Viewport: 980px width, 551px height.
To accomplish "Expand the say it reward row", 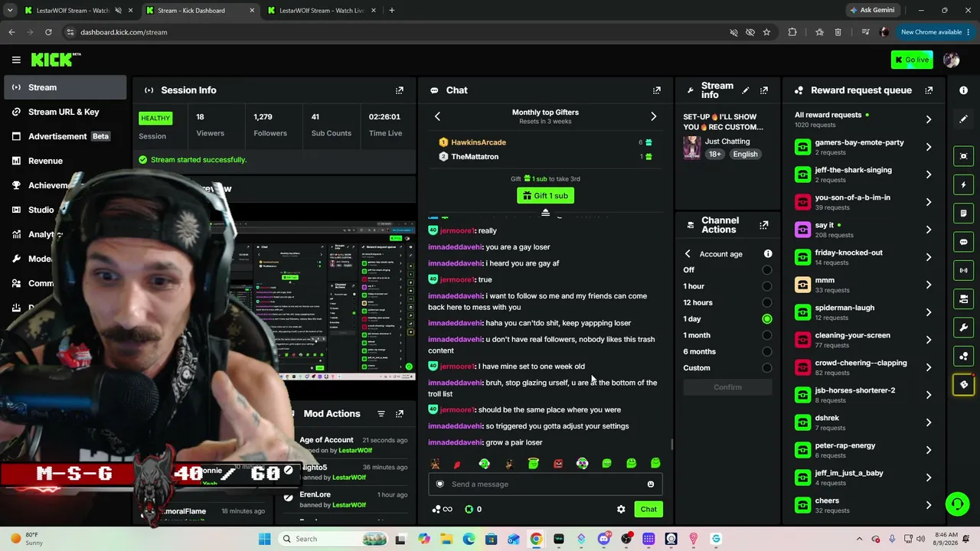I will click(929, 230).
